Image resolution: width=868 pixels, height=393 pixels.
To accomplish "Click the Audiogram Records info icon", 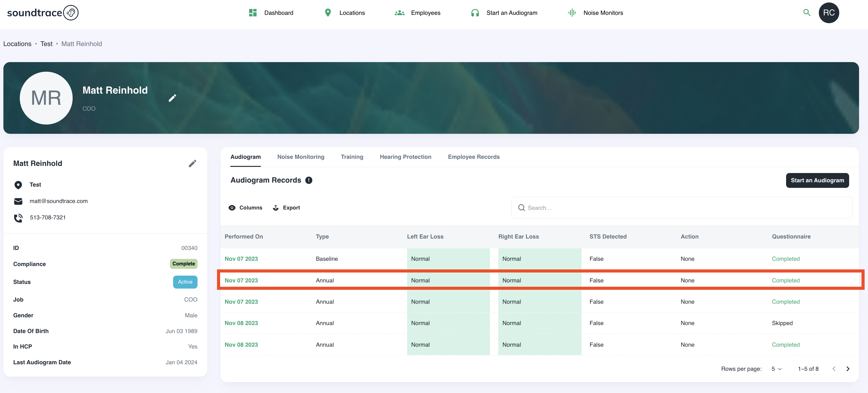I will click(x=308, y=180).
